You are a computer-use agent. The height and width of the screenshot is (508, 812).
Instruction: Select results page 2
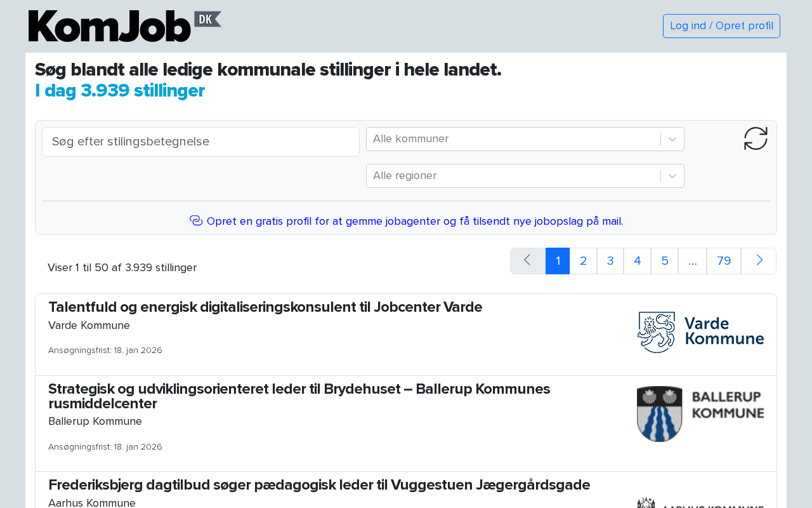[x=584, y=261]
